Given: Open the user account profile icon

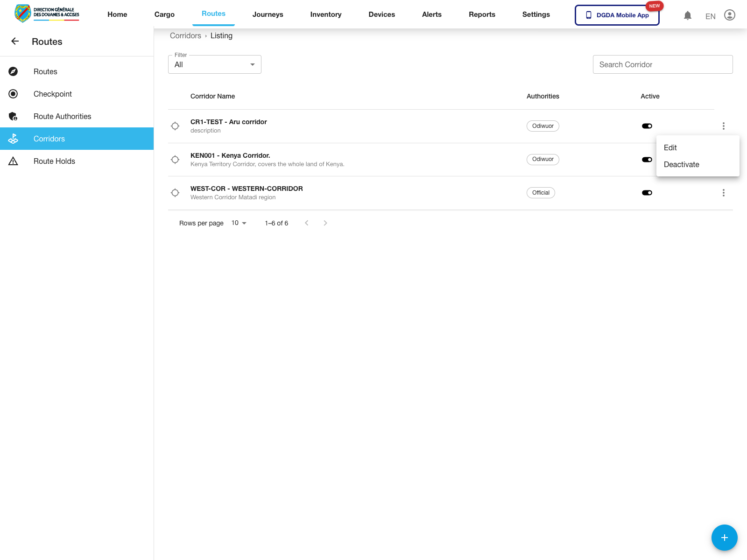Looking at the screenshot, I should point(729,15).
